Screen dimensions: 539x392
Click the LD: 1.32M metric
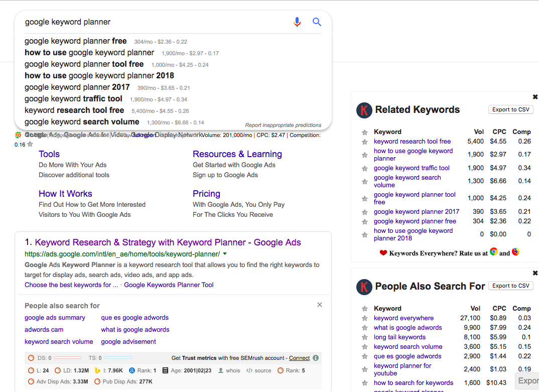tap(72, 370)
